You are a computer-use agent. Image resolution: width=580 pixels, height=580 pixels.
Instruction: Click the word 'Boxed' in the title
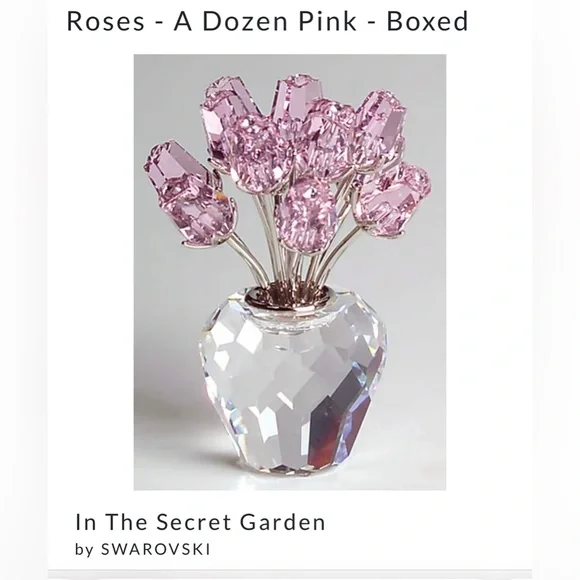coord(428,21)
